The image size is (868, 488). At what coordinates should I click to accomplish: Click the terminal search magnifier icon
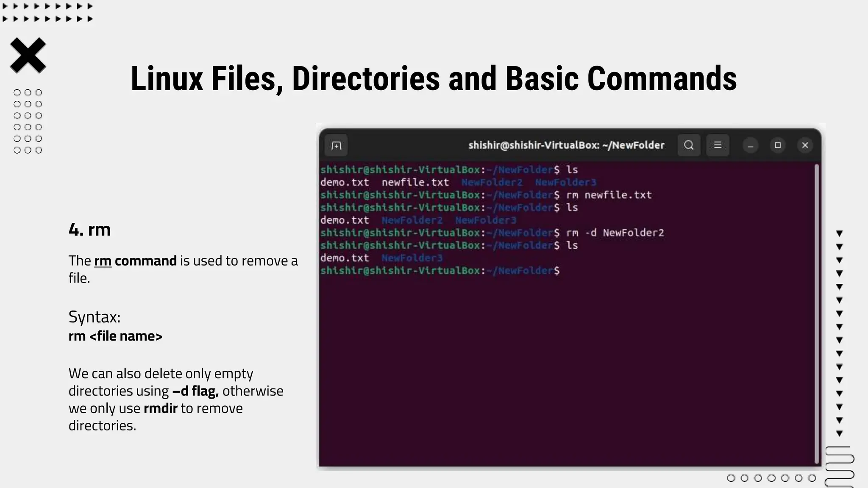point(689,145)
